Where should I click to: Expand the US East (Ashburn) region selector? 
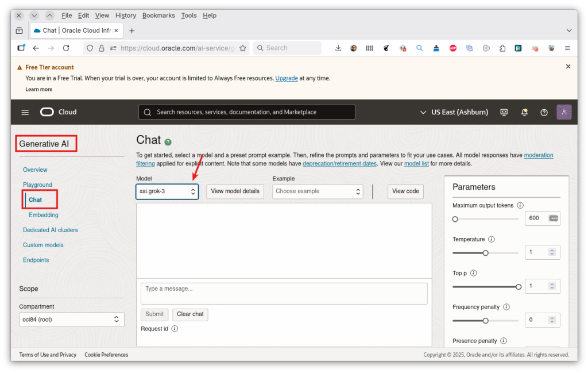click(454, 112)
